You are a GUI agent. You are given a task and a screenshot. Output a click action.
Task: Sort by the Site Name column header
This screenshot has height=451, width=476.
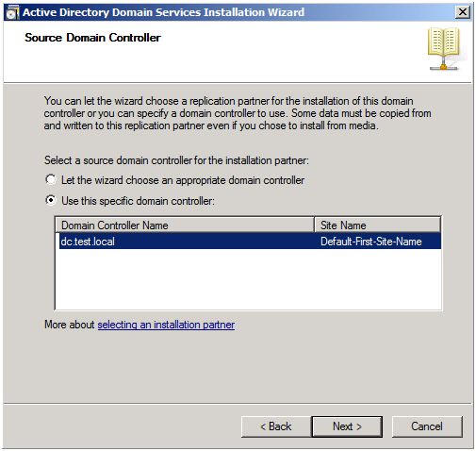click(x=377, y=225)
